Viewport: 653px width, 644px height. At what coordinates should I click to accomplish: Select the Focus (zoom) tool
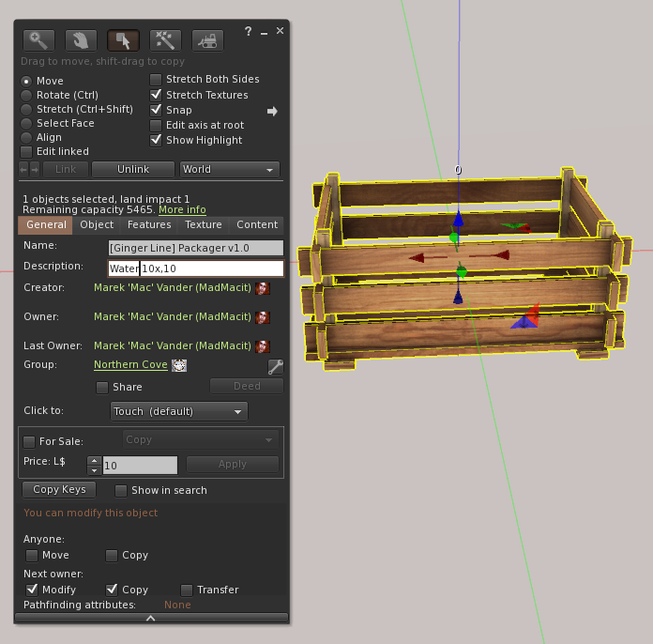[38, 40]
